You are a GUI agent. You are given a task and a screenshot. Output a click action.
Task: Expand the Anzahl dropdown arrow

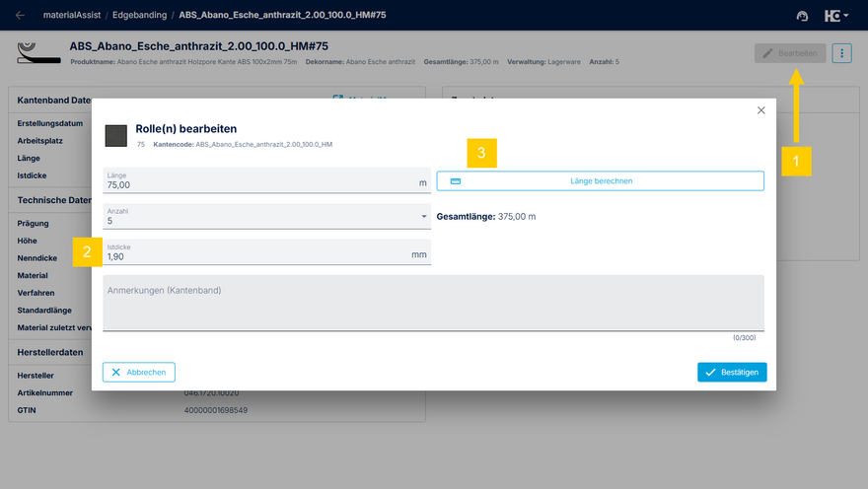[x=423, y=216]
